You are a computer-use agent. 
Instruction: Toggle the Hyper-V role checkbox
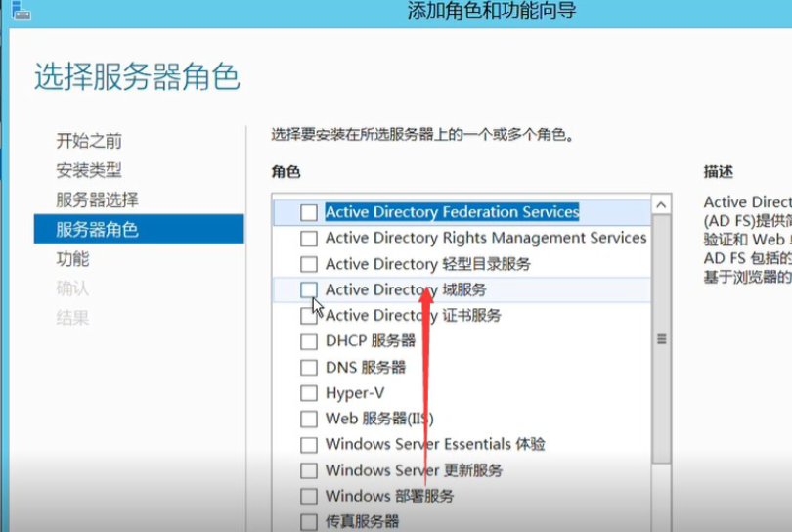309,393
